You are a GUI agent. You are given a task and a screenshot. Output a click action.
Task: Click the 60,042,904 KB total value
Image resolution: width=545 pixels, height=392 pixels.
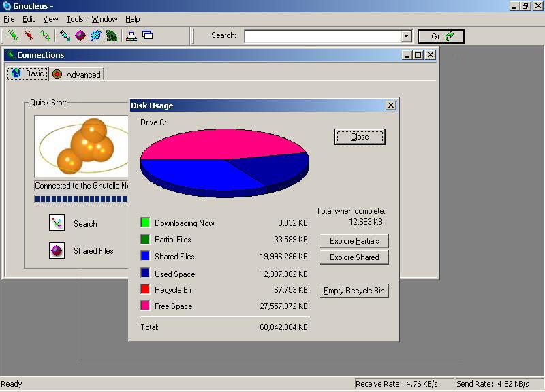click(283, 327)
